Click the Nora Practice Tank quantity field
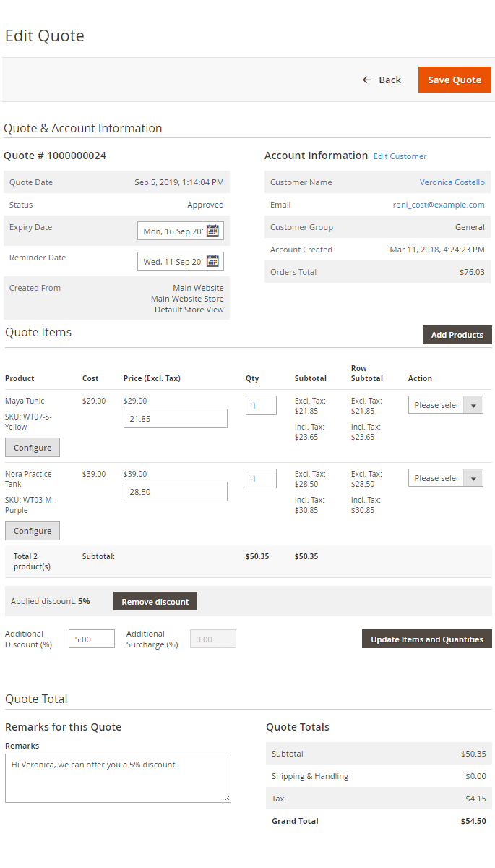This screenshot has width=495, height=868. [261, 478]
